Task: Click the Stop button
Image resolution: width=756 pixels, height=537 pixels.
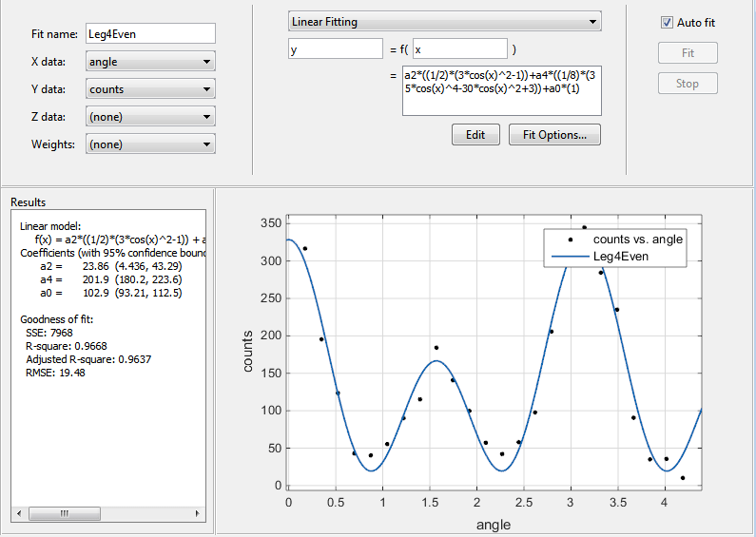Action: pyautogui.click(x=688, y=84)
